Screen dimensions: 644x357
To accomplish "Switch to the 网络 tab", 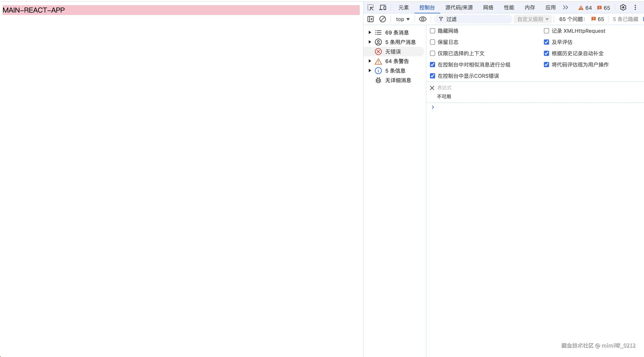I will [488, 8].
